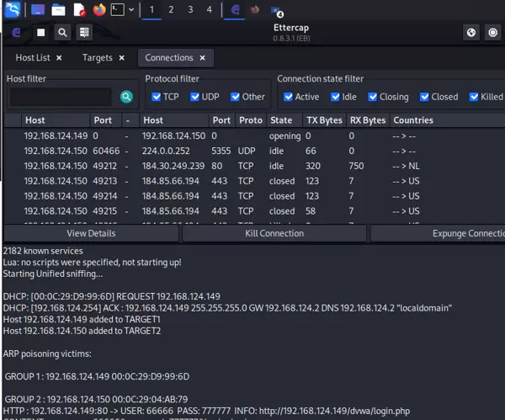This screenshot has width=505, height=420.
Task: Open the hosts list icon in toolbar
Action: pos(84,33)
